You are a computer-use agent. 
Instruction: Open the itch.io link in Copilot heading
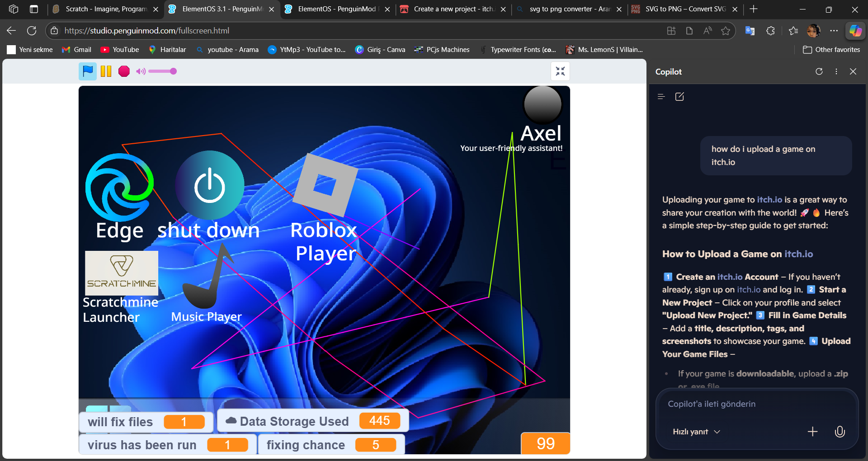(798, 254)
